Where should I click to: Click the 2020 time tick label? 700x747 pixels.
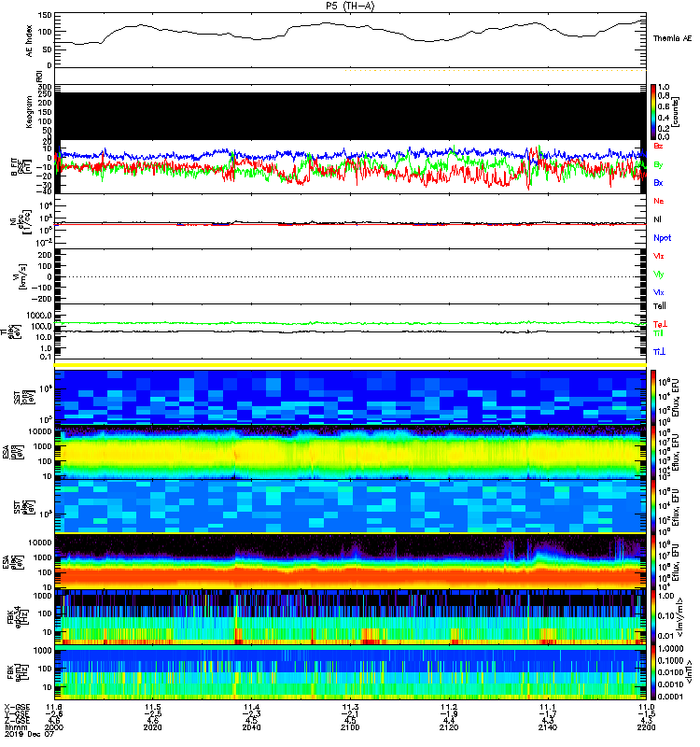[x=152, y=727]
